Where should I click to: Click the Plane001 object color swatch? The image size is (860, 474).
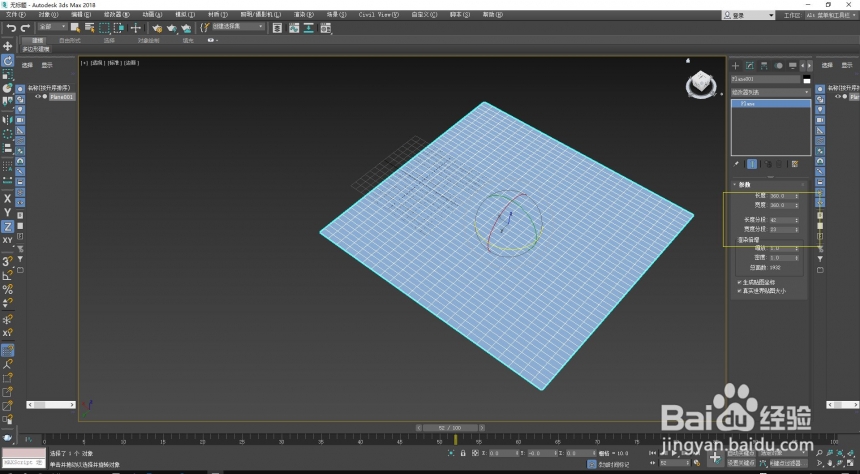coord(807,79)
